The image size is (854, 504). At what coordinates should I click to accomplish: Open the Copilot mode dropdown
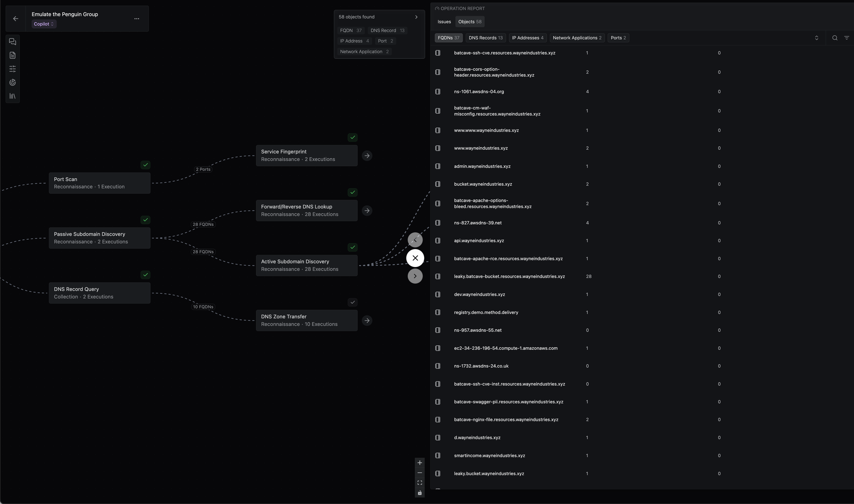(x=44, y=24)
